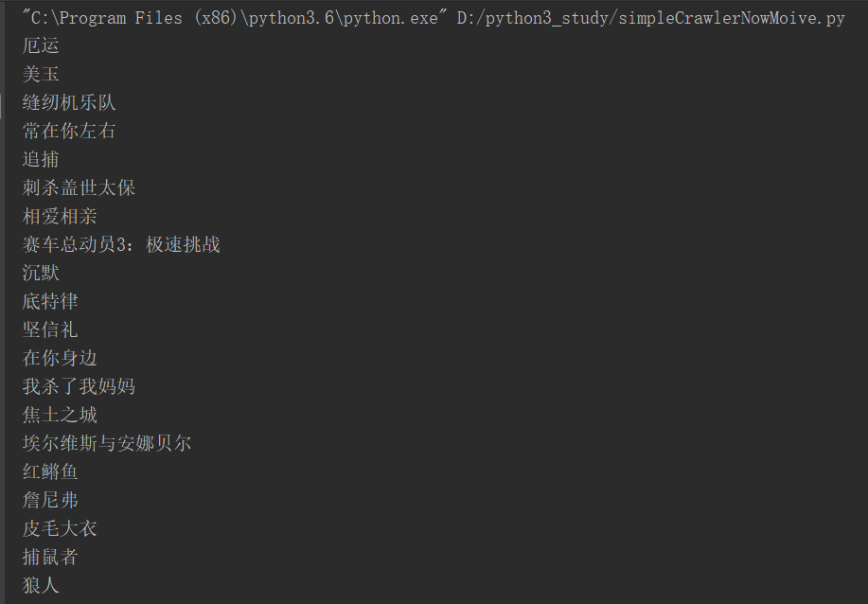Click on the 红鳉鱼 output text
Screen dimensions: 868x604
point(50,471)
